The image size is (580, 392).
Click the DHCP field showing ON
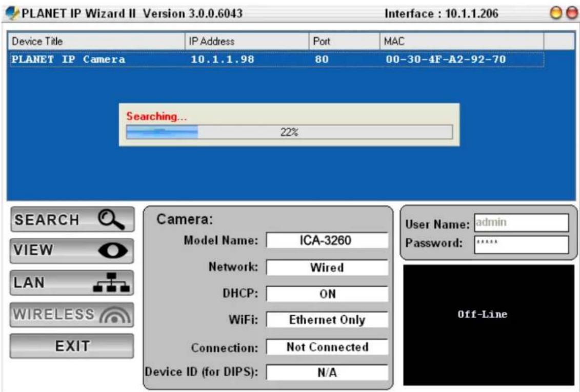pyautogui.click(x=327, y=294)
